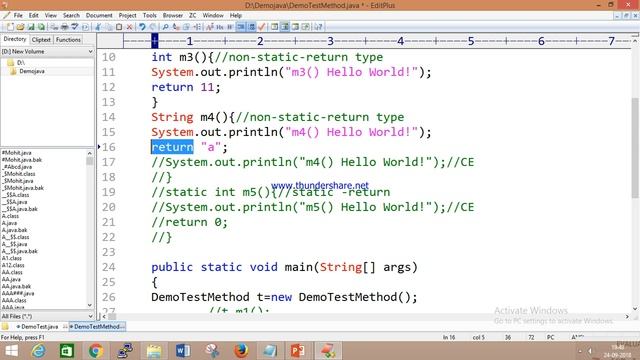The width and height of the screenshot is (640, 360).
Task: Select the Demojava folder in tree
Action: pos(28,71)
